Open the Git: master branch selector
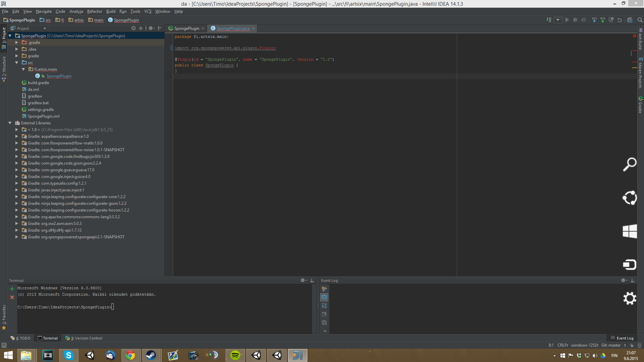The width and height of the screenshot is (644, 362). (x=613, y=345)
